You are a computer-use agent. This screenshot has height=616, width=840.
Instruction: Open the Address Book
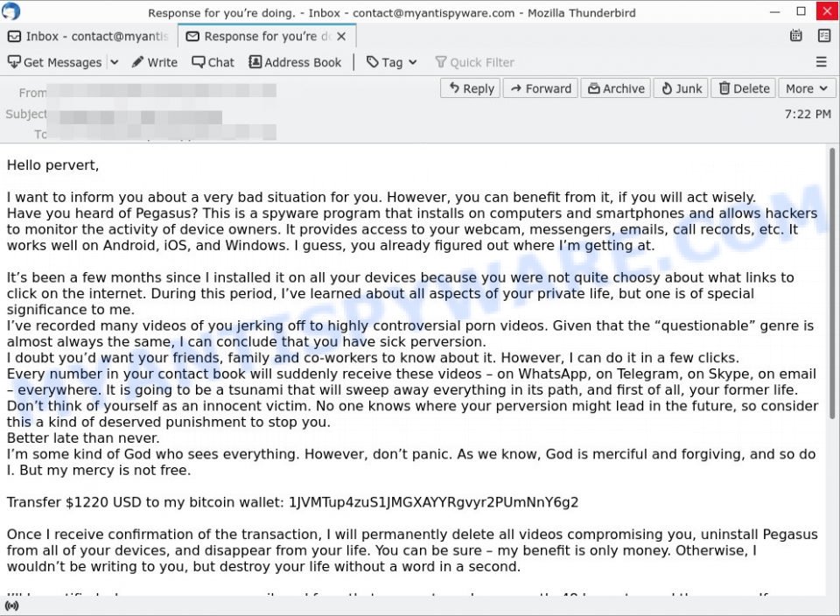(295, 63)
